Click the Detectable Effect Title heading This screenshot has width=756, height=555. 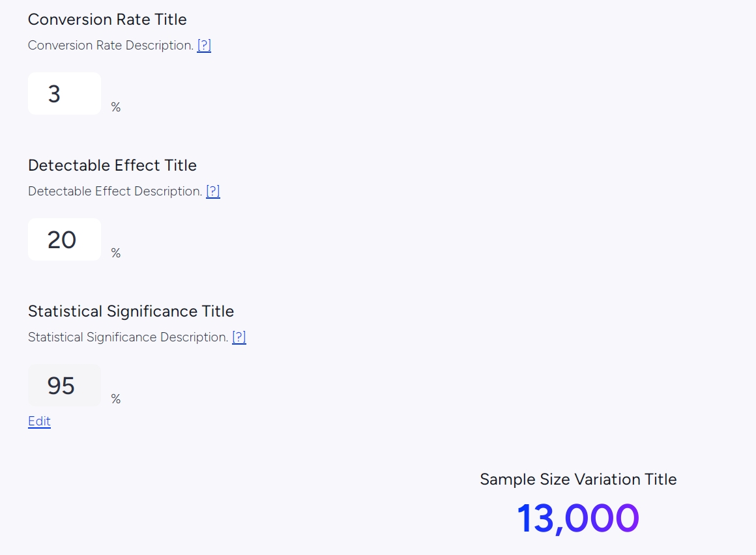click(112, 165)
